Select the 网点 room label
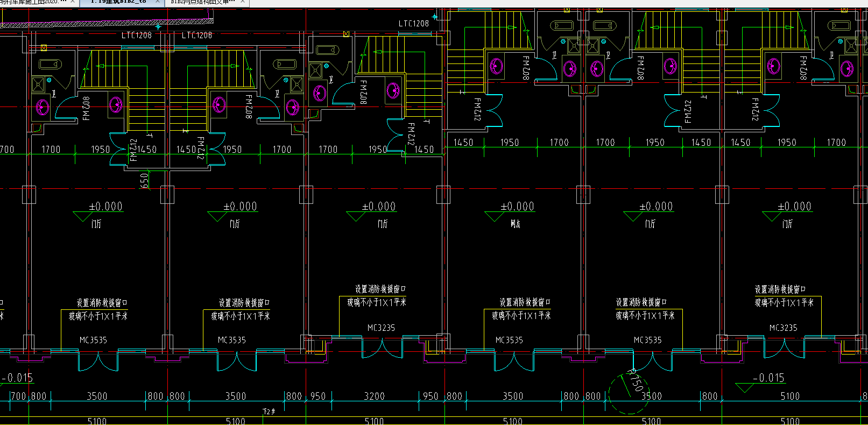Screen dimensions: 868x425 516,223
